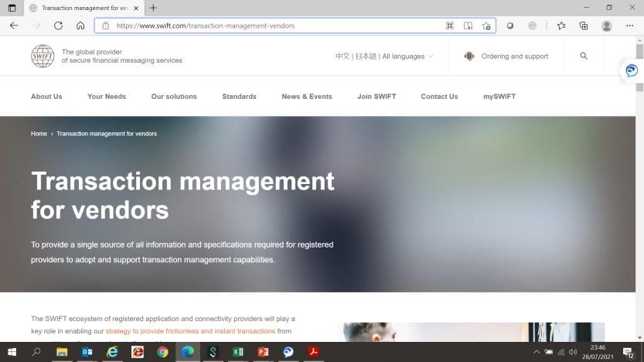Image resolution: width=644 pixels, height=362 pixels.
Task: Close the Transaction management tab
Action: point(136,8)
